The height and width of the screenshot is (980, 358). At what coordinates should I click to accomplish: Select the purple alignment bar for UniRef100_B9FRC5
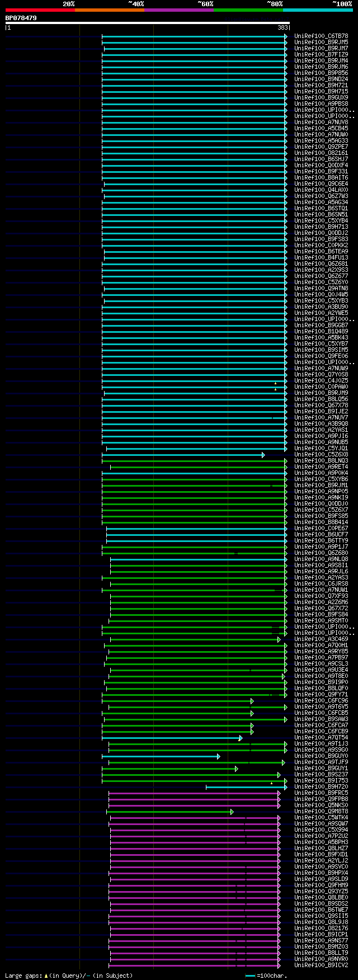(x=194, y=793)
